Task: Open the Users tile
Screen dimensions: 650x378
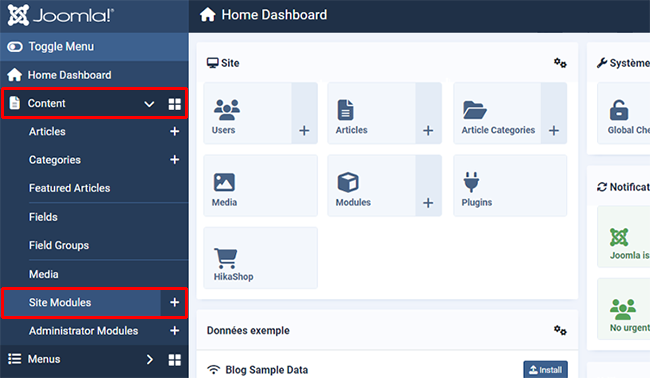Action: pyautogui.click(x=247, y=113)
